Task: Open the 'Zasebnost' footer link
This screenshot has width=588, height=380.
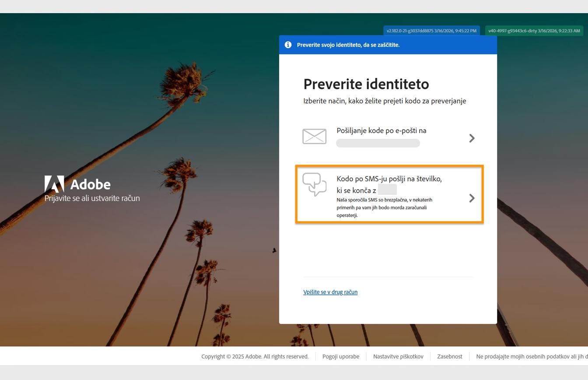Action: pos(449,356)
